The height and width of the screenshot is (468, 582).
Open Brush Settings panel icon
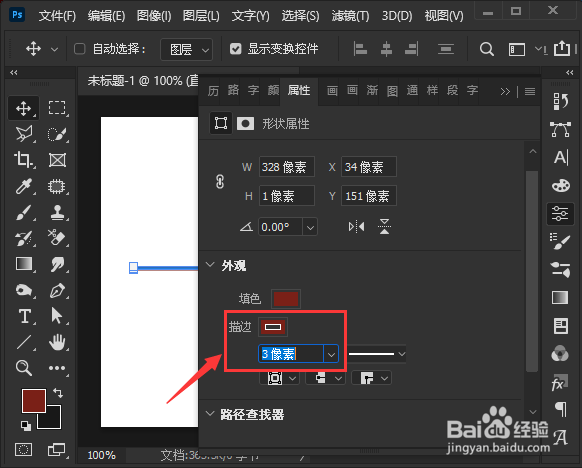point(560,241)
